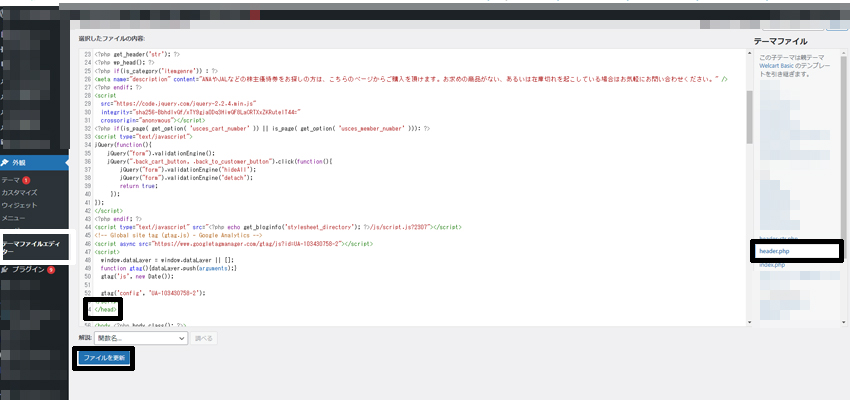
Task: Click the プラグイン plug icon
Action: click(x=5, y=269)
